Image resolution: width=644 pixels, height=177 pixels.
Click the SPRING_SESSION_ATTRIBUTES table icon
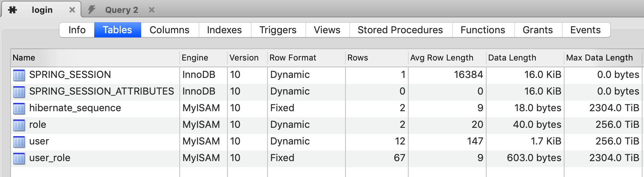(x=19, y=92)
